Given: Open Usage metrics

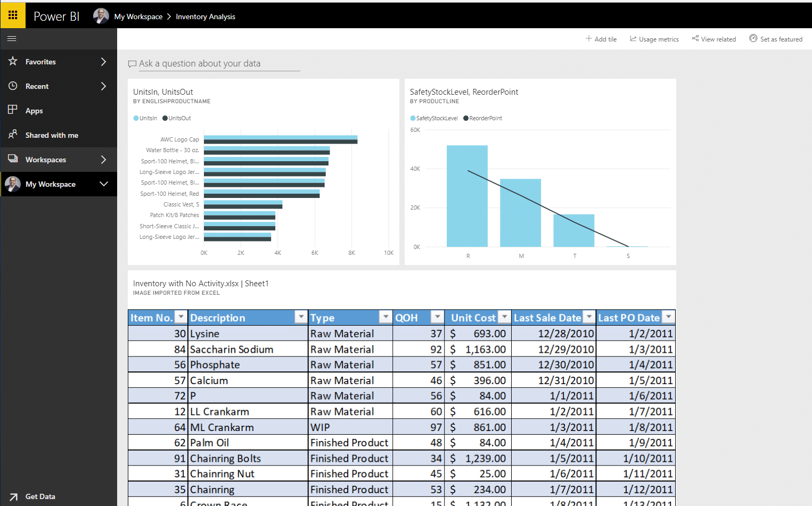Looking at the screenshot, I should coord(654,39).
